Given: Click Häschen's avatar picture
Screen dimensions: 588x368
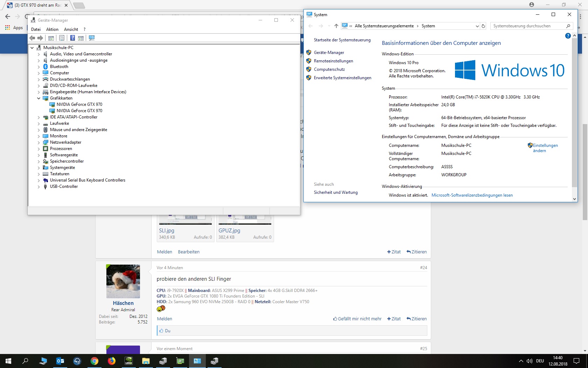Looking at the screenshot, I should [x=123, y=281].
